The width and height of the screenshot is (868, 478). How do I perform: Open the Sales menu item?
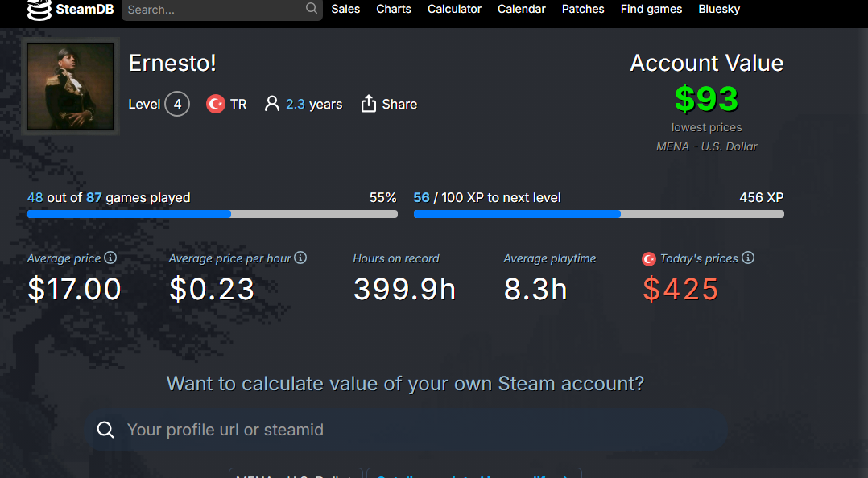point(345,9)
